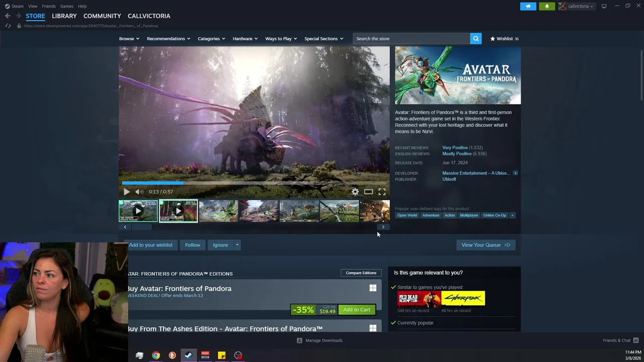This screenshot has height=362, width=644.
Task: Select the Online Co-Op tag
Action: [495, 215]
